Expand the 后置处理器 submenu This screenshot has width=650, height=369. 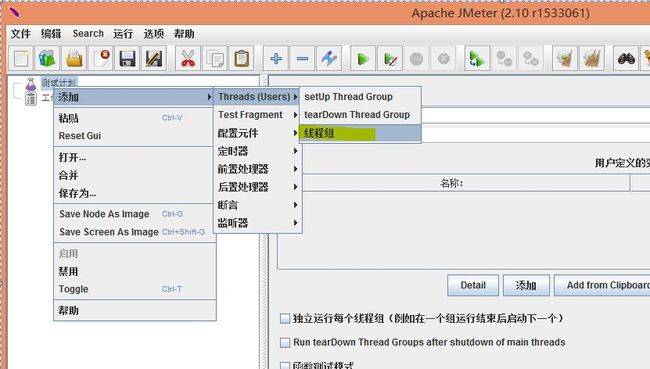point(257,187)
